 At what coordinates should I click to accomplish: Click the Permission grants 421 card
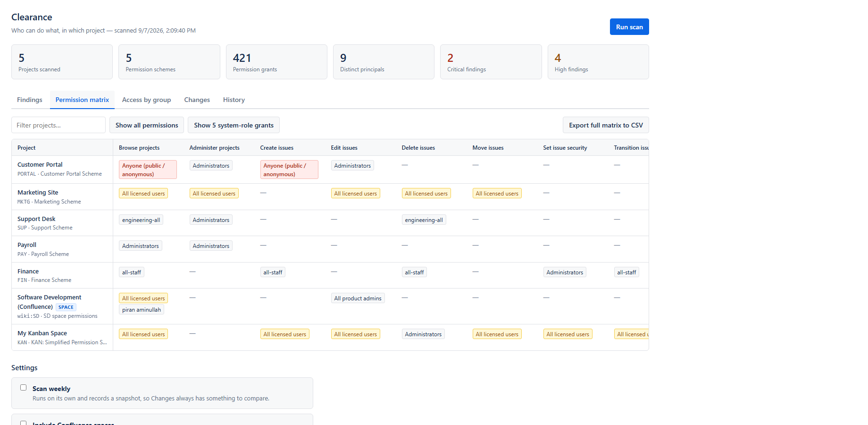pyautogui.click(x=276, y=62)
